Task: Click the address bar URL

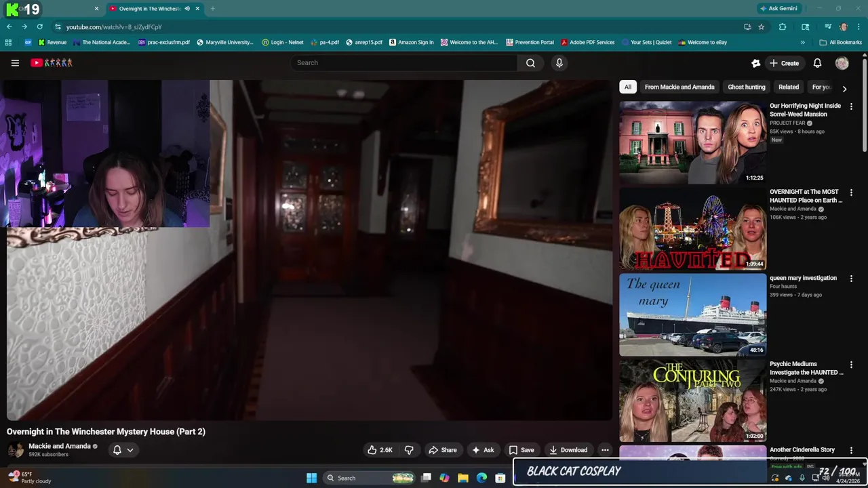Action: tap(114, 27)
